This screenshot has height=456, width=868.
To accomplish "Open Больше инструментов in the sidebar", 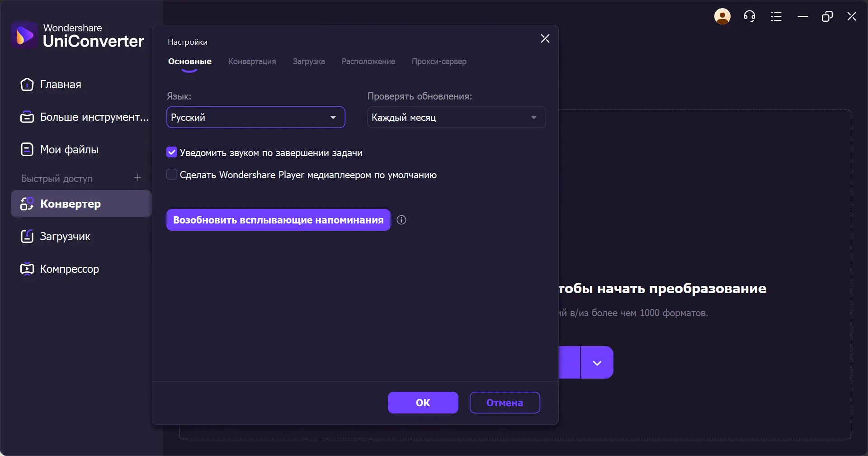I will [x=81, y=117].
